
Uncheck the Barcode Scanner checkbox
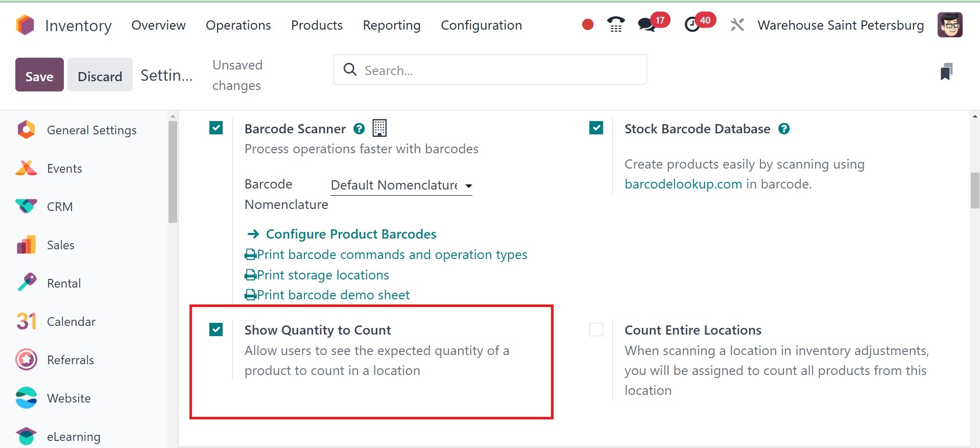216,128
